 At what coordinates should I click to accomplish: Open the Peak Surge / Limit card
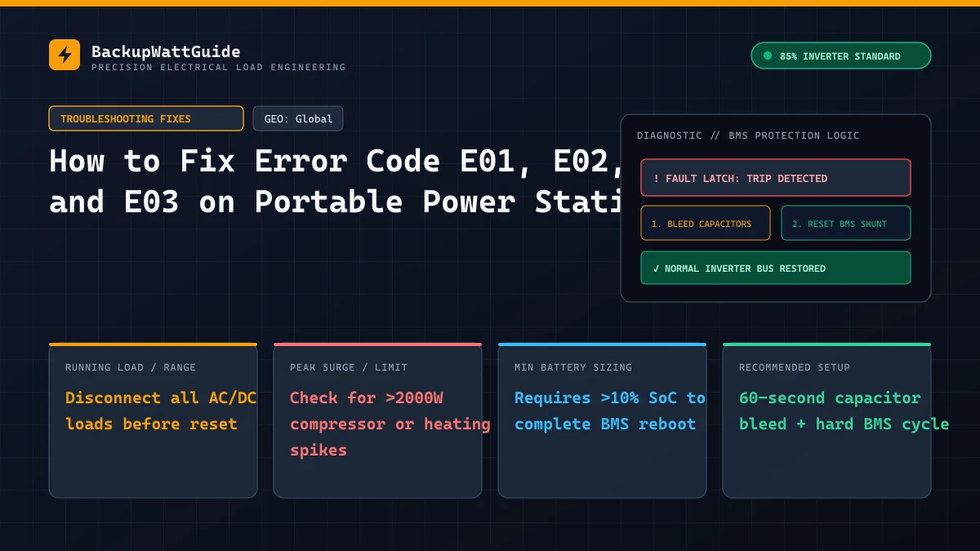coord(377,420)
